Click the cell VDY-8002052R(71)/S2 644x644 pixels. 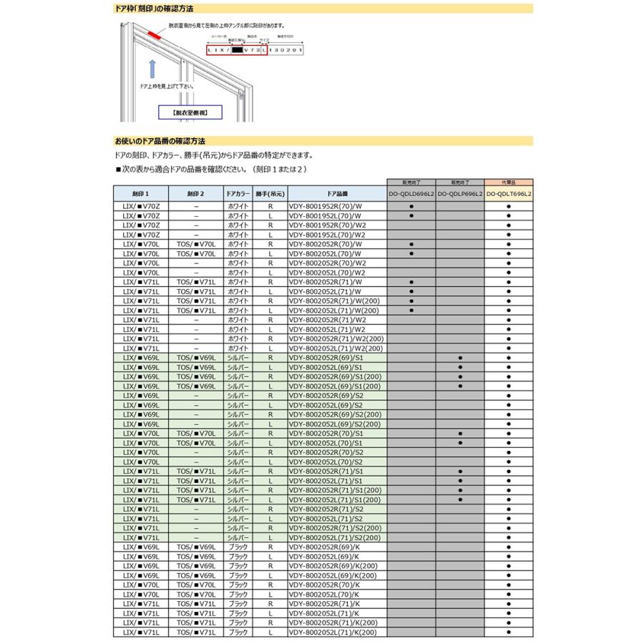tap(337, 509)
